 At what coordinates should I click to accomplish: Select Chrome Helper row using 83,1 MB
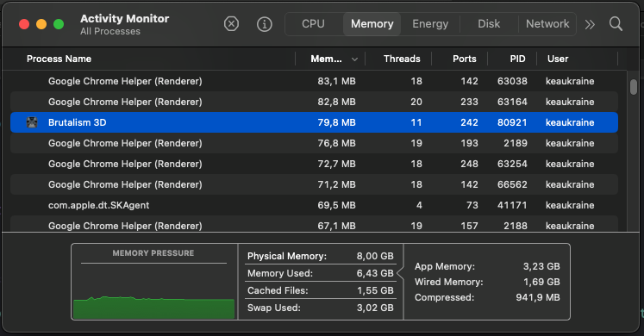314,81
